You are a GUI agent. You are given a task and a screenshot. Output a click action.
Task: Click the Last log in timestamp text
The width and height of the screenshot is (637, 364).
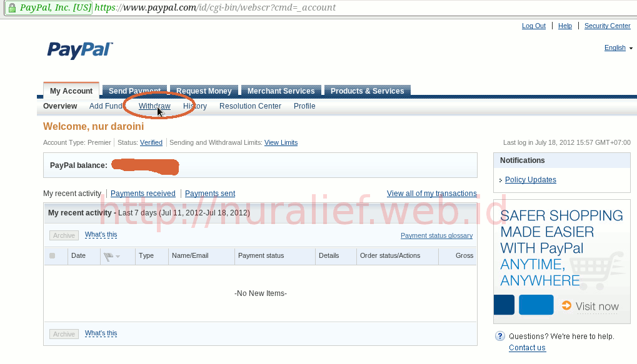pyautogui.click(x=567, y=142)
